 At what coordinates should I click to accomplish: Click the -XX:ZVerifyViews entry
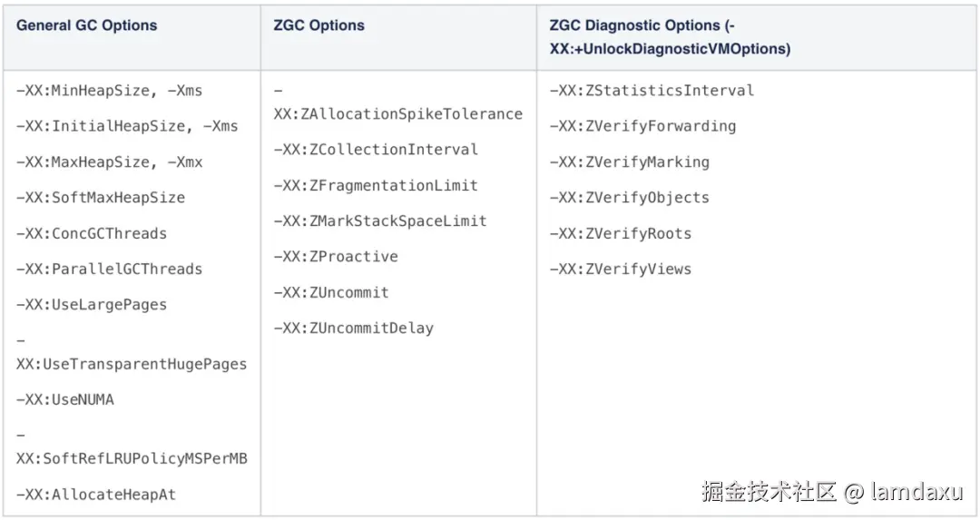click(x=621, y=270)
